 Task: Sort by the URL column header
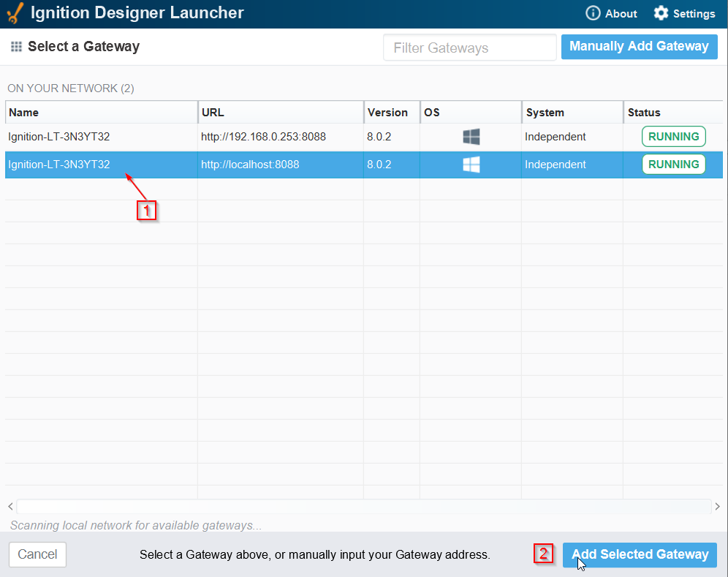tap(281, 113)
